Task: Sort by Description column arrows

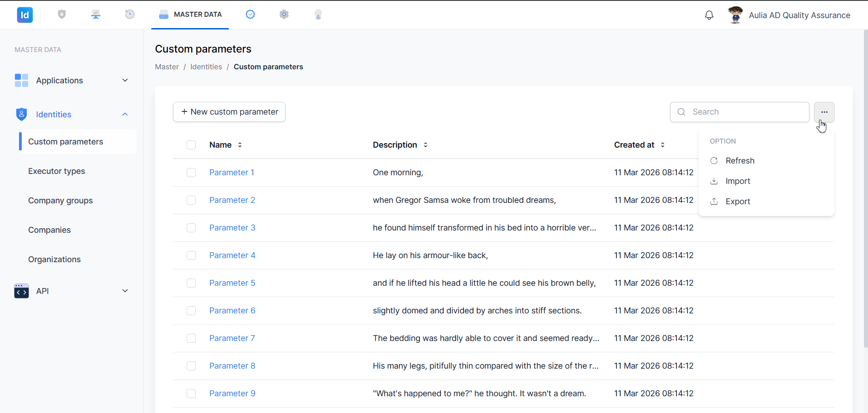Action: 425,145
